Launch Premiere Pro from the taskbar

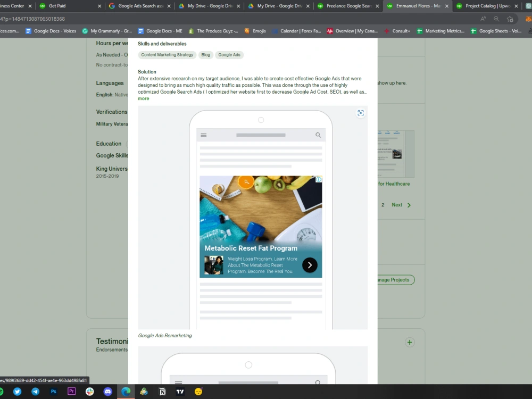pyautogui.click(x=72, y=392)
